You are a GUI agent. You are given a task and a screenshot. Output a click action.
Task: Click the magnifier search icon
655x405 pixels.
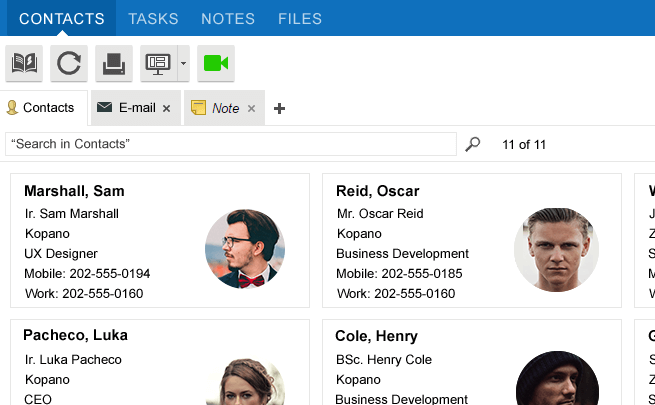pos(473,144)
